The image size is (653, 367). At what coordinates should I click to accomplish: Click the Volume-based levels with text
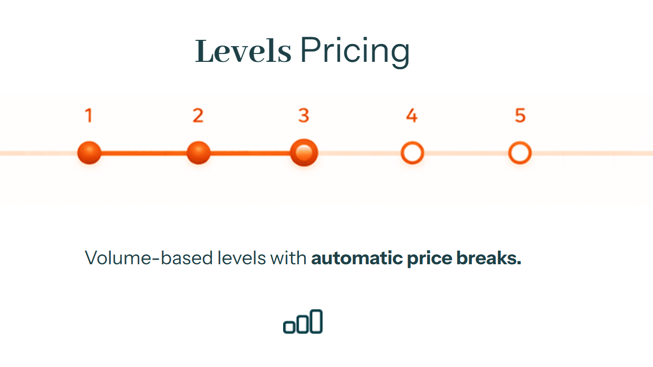(196, 258)
